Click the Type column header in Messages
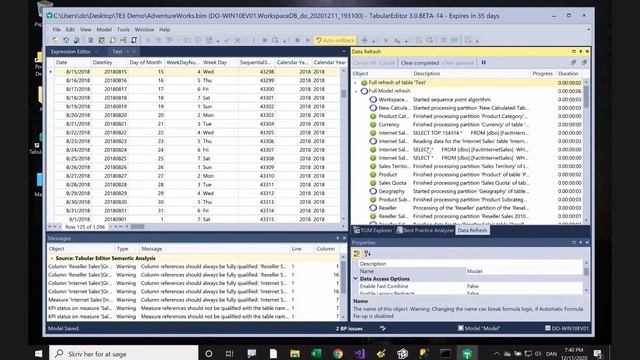 coord(127,249)
